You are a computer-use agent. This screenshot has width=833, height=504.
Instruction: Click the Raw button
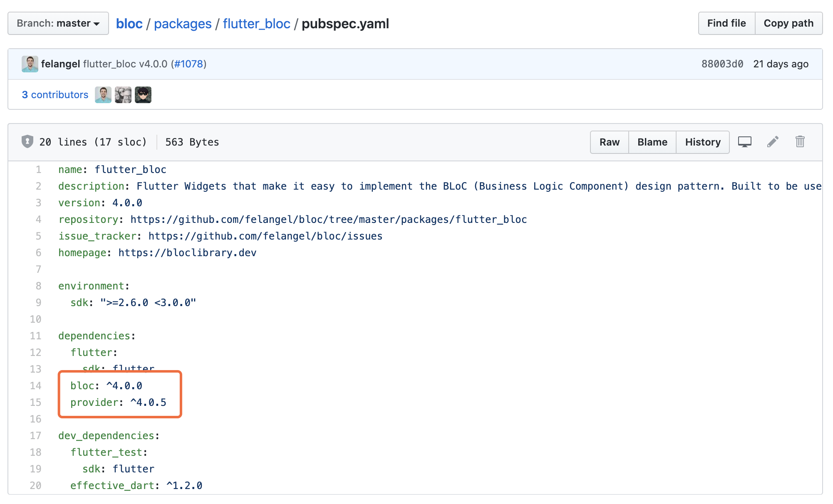point(609,142)
